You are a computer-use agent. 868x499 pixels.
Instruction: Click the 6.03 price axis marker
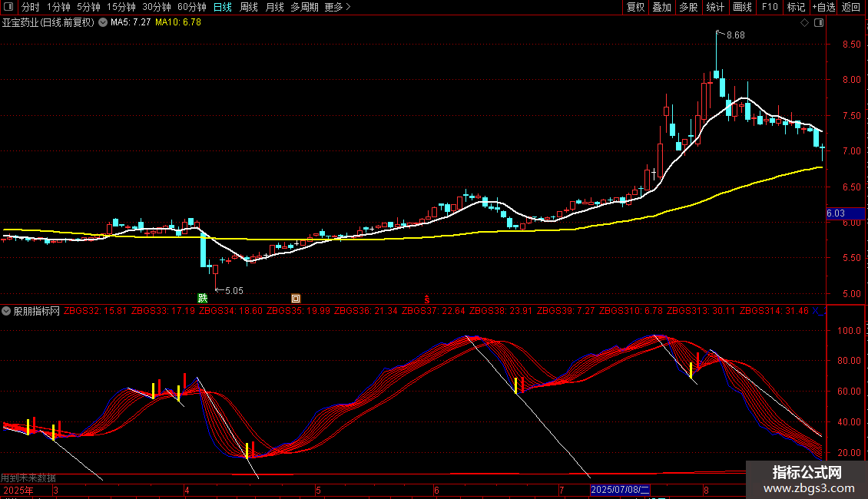[x=845, y=213]
